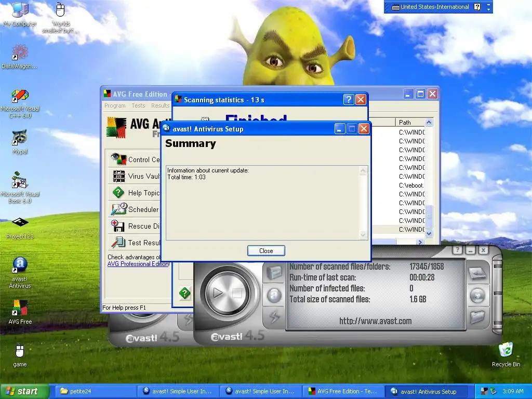Viewport: 532px width, 399px height.
Task: Click 'Total time: 1:03' text in Summary
Action: [187, 177]
